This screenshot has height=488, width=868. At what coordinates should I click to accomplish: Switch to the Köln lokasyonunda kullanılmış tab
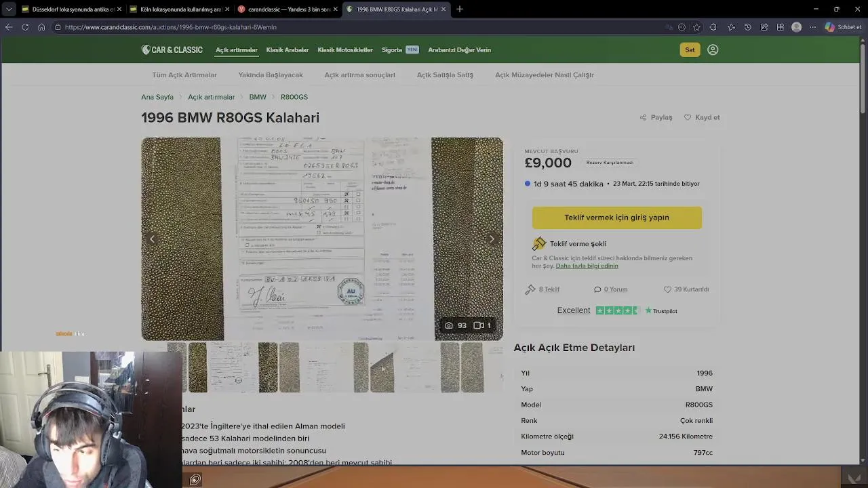tap(180, 9)
